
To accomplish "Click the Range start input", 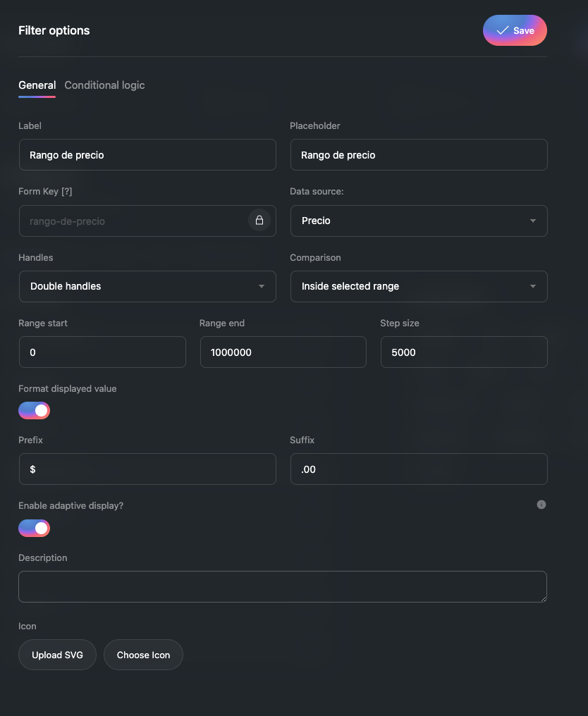I will [x=102, y=352].
